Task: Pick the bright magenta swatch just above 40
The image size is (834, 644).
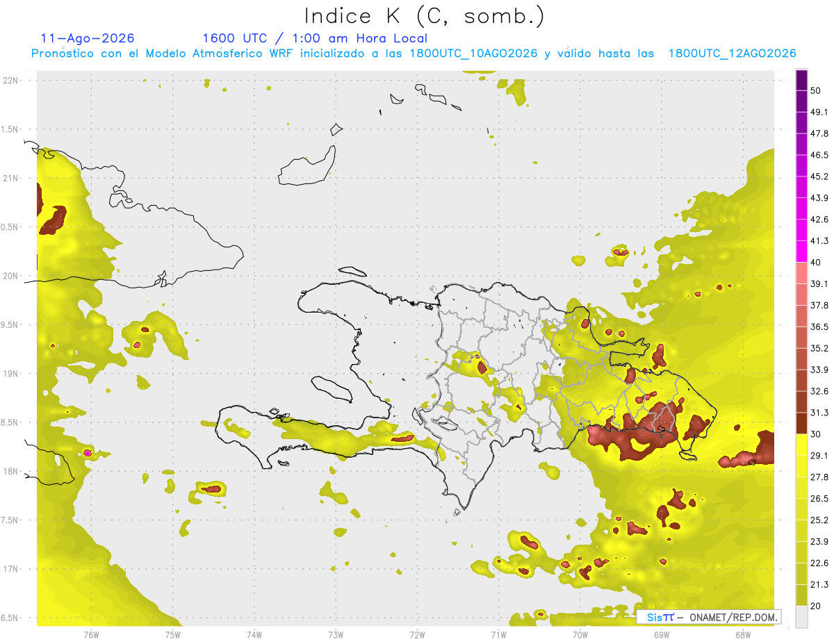Action: (801, 251)
